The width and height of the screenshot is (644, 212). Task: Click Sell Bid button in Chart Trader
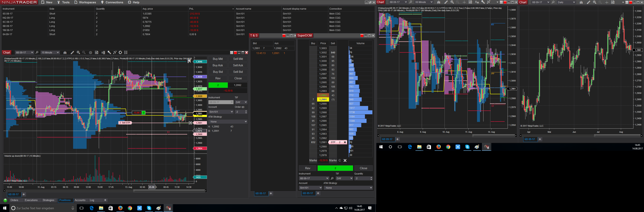click(238, 72)
